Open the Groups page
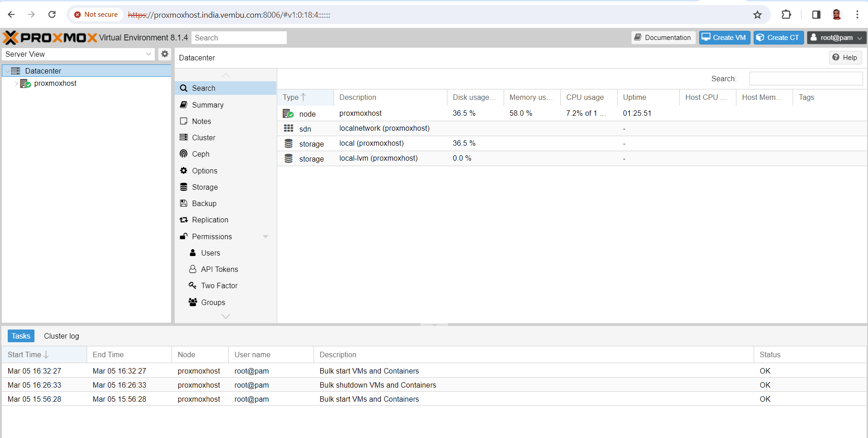The image size is (868, 438). click(x=226, y=302)
